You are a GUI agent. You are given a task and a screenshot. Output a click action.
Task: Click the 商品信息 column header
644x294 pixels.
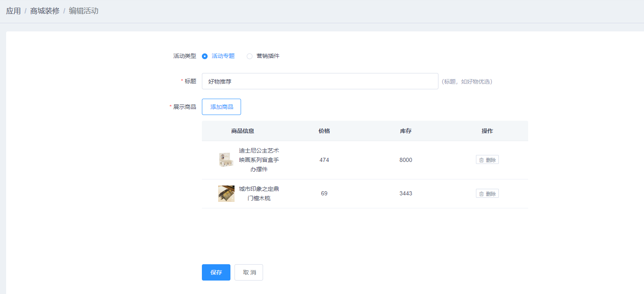[243, 131]
